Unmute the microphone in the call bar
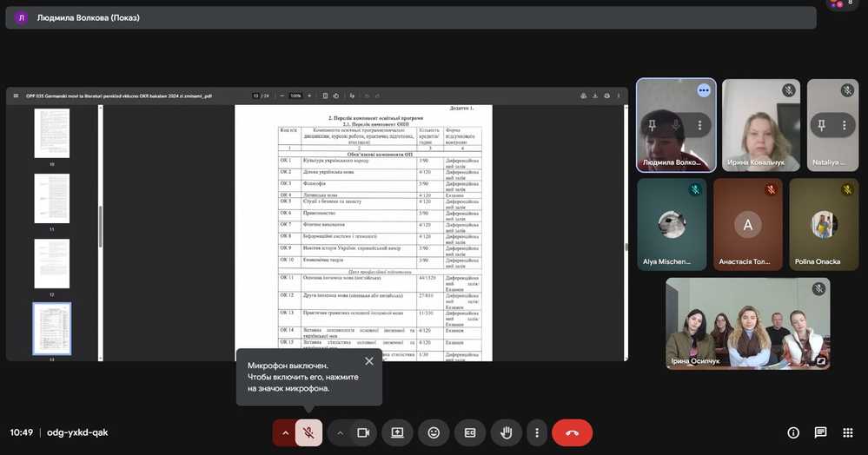Screen dimensions: 868x455 click(x=308, y=432)
